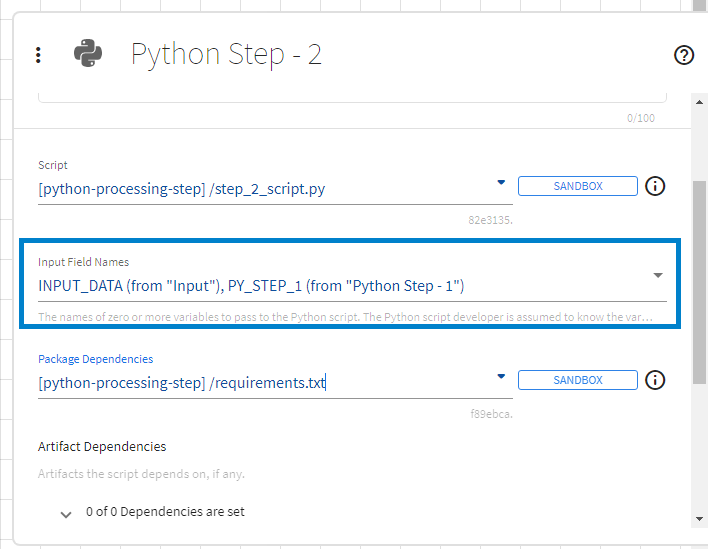Viewport: 711px width, 549px height.
Task: Click the requirements.txt package dependencies field
Action: tap(260, 382)
